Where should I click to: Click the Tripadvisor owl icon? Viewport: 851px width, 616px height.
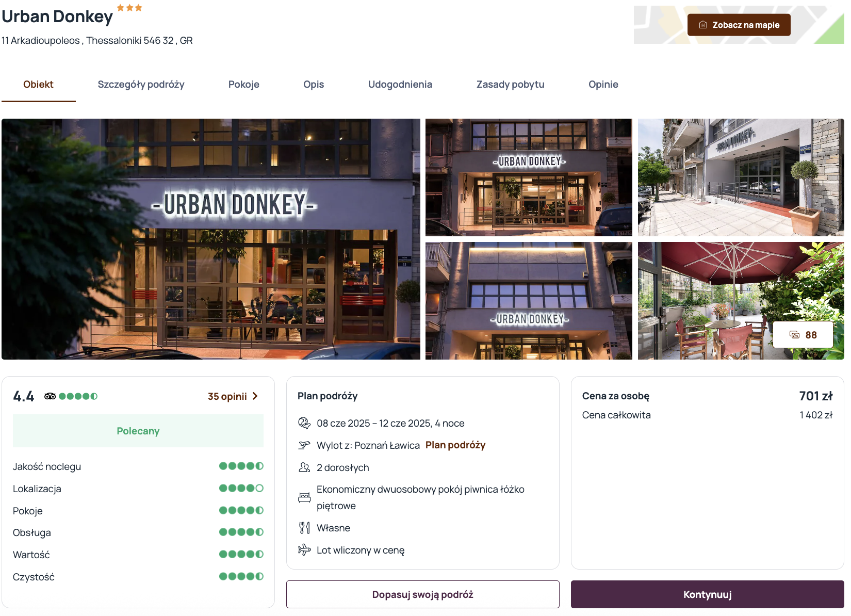tap(50, 396)
